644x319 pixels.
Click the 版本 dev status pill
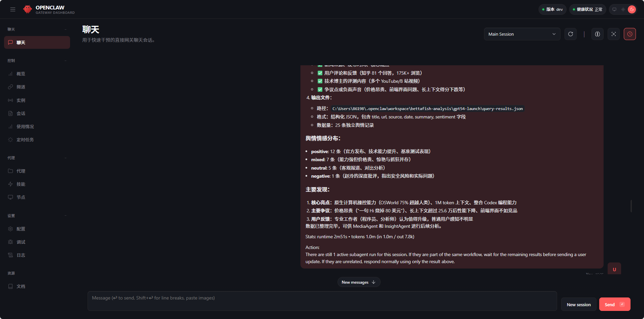[x=552, y=9]
